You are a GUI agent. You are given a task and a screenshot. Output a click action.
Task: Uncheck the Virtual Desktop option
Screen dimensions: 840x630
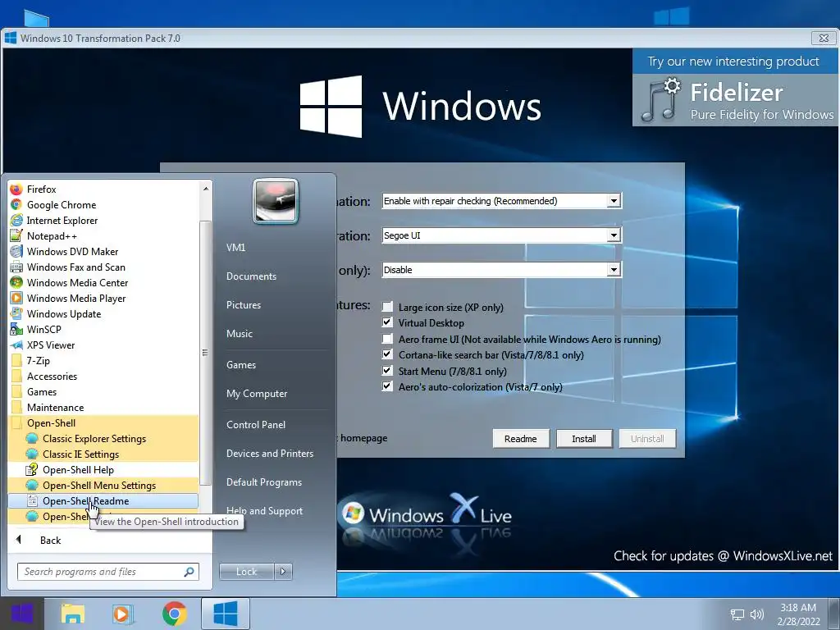[387, 322]
